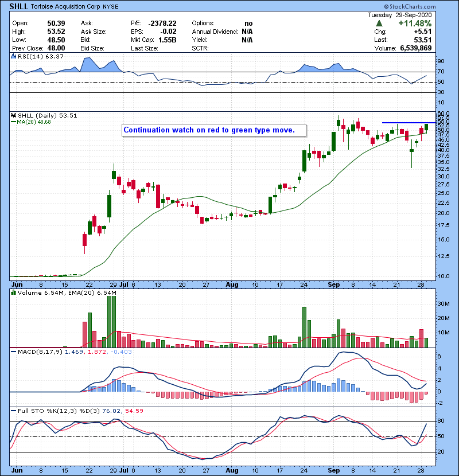Click the 70 level on RSI axis

point(441,72)
